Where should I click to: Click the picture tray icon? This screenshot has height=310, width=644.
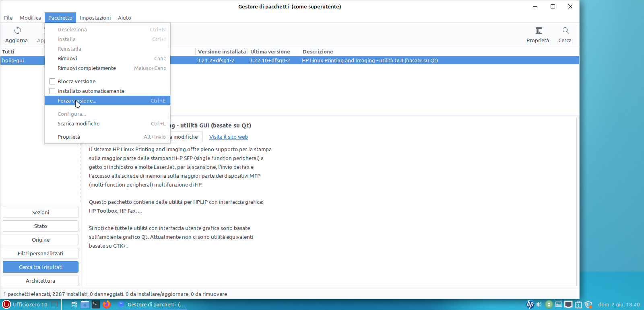[x=559, y=304]
